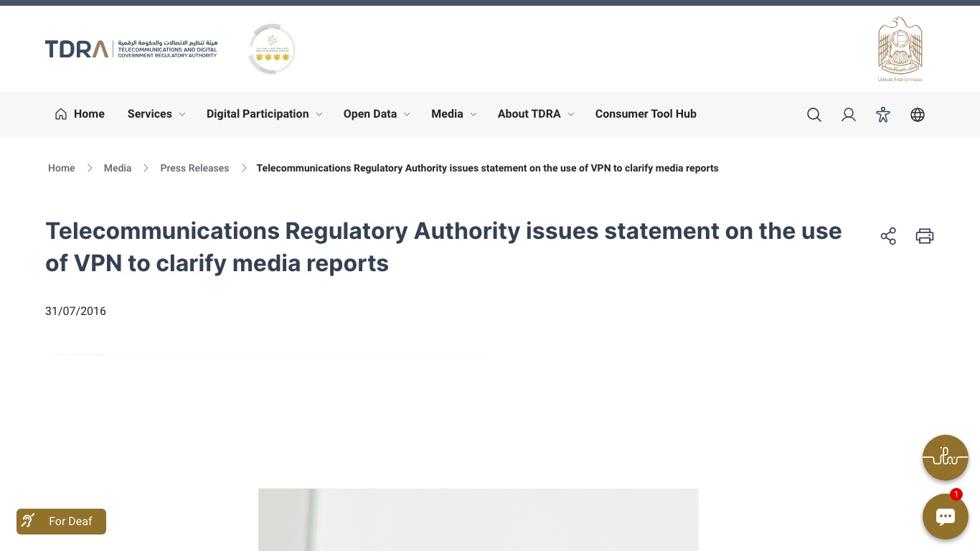This screenshot has height=551, width=980.
Task: Print the press release page
Action: pos(925,236)
